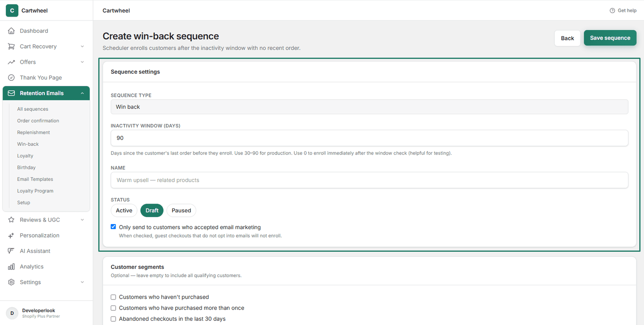This screenshot has height=325, width=644.
Task: Click the Inactivity window days field
Action: tap(369, 138)
